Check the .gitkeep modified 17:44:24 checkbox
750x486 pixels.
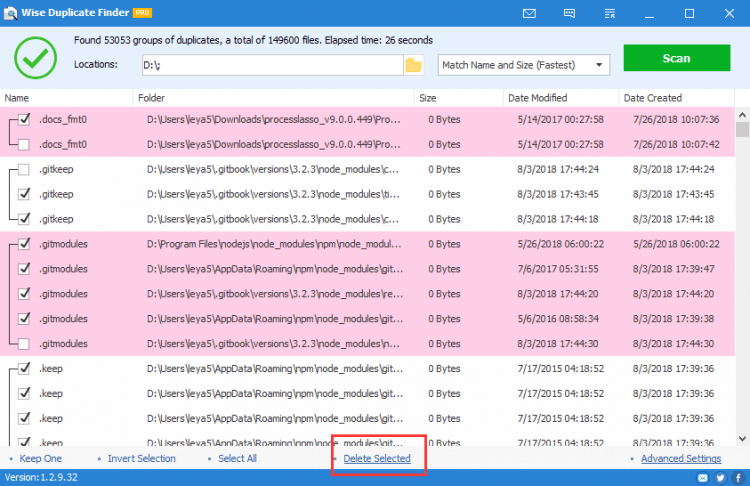(24, 169)
